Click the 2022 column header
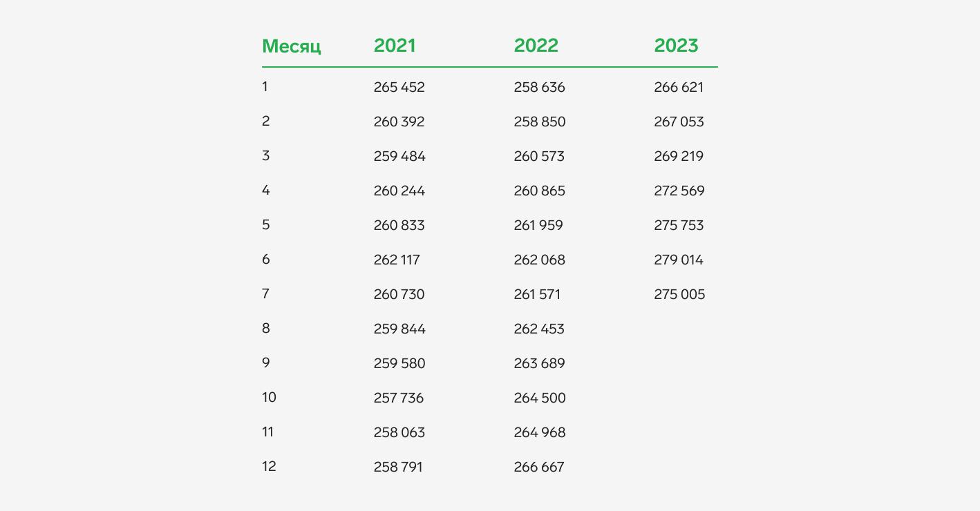Viewport: 980px width, 511px height. click(536, 46)
